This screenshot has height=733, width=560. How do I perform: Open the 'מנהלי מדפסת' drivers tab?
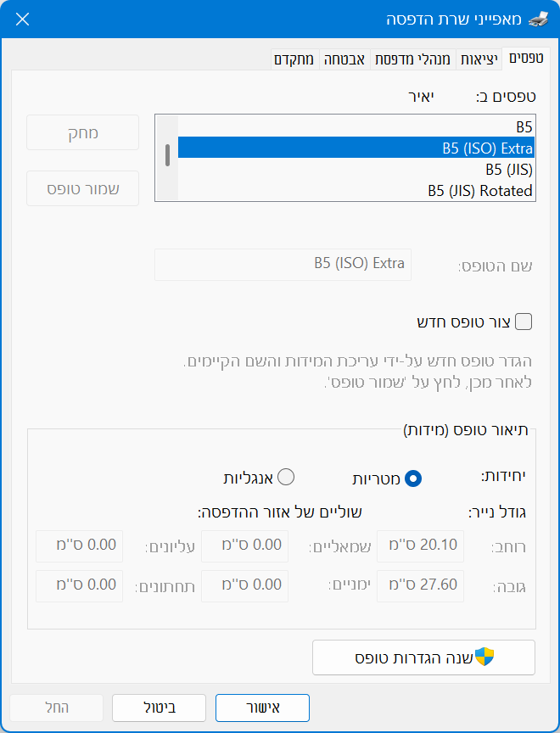[412, 59]
